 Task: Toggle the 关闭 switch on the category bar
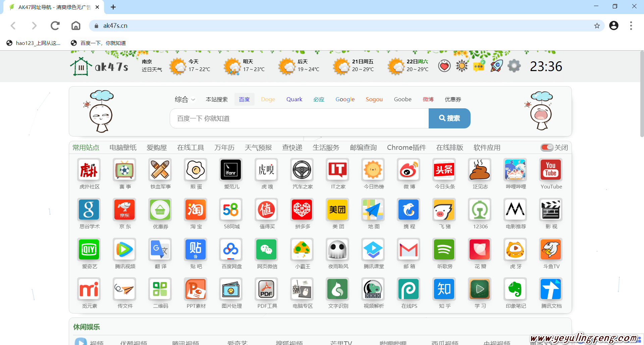[x=547, y=148]
